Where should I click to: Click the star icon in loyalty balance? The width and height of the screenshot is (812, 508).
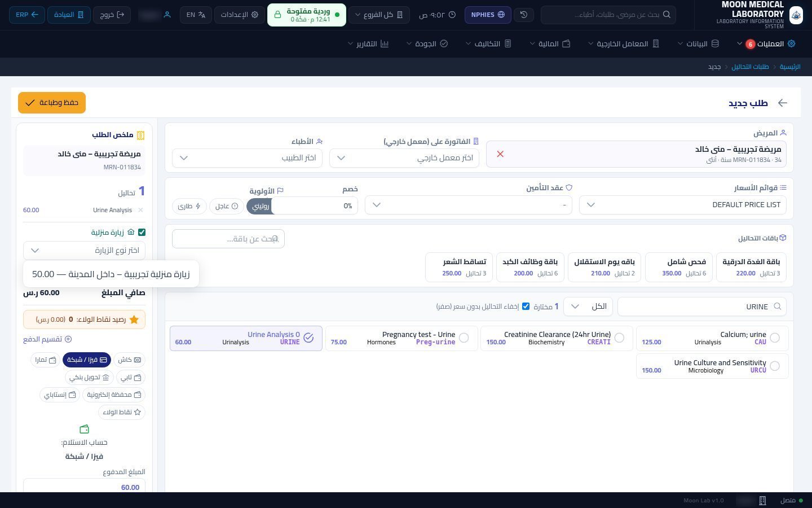tap(134, 319)
